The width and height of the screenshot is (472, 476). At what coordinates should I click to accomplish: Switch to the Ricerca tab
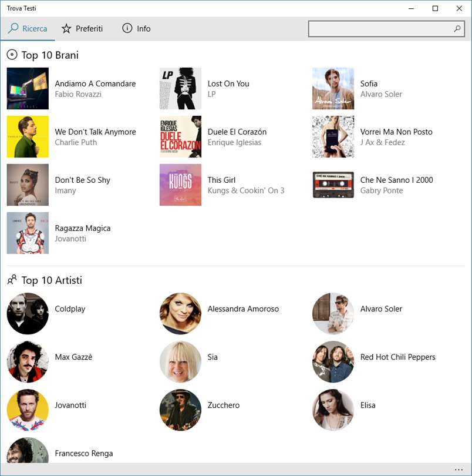pos(28,29)
